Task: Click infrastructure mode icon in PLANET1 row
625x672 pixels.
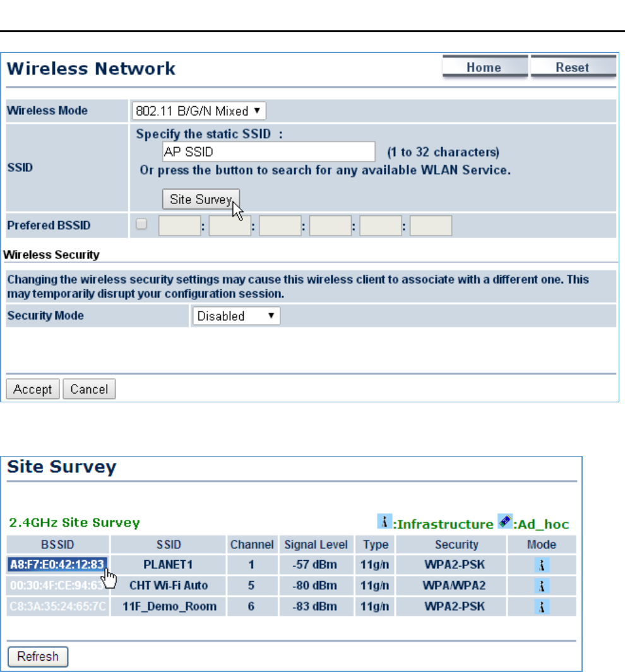Action: 542,565
